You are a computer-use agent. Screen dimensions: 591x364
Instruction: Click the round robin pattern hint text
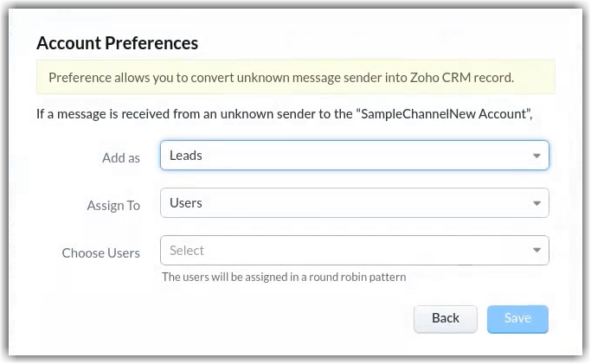point(284,278)
